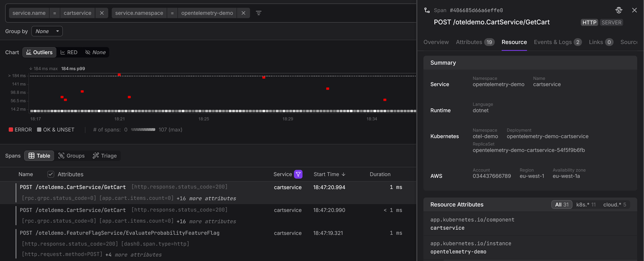
Task: Expand +16 more attributes in 18:47:20.990 row
Action: point(206,221)
